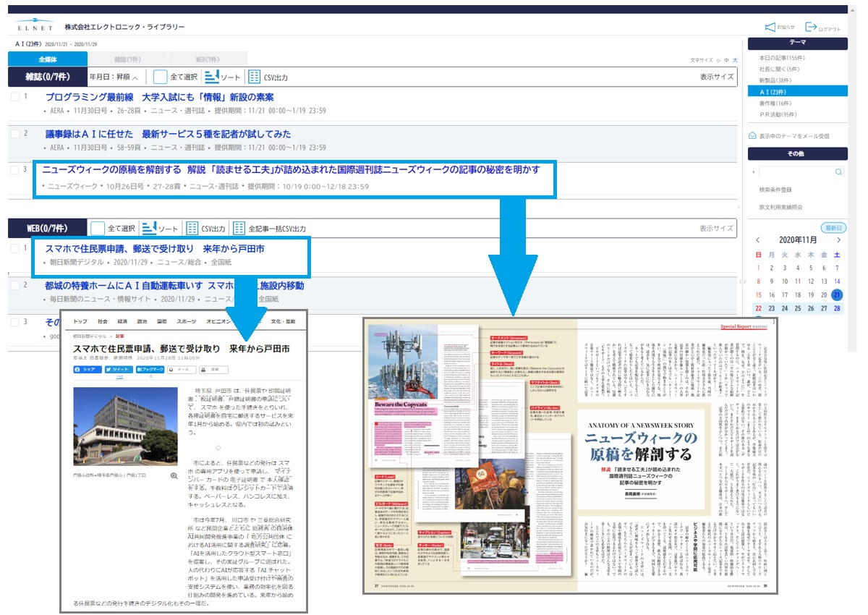Tick the checkbox for magazine article 1
The width and height of the screenshot is (868, 615).
14,97
